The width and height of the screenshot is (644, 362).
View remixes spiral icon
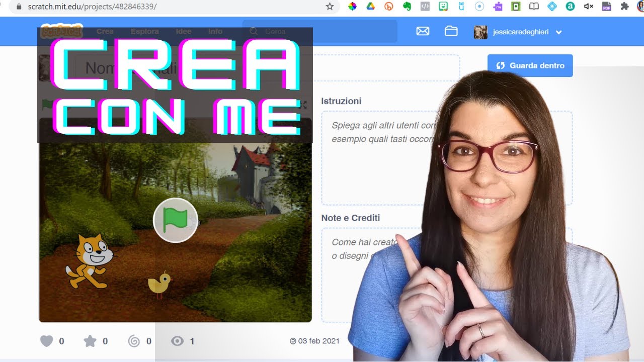(x=134, y=341)
